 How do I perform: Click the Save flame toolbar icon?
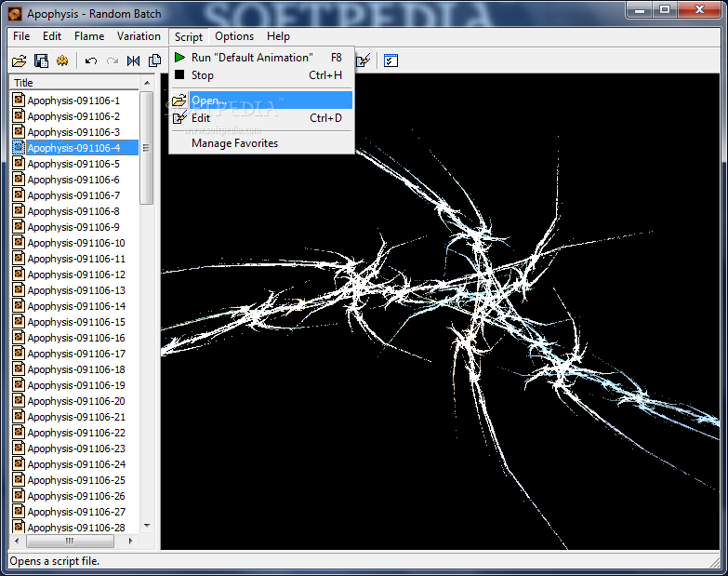click(41, 60)
